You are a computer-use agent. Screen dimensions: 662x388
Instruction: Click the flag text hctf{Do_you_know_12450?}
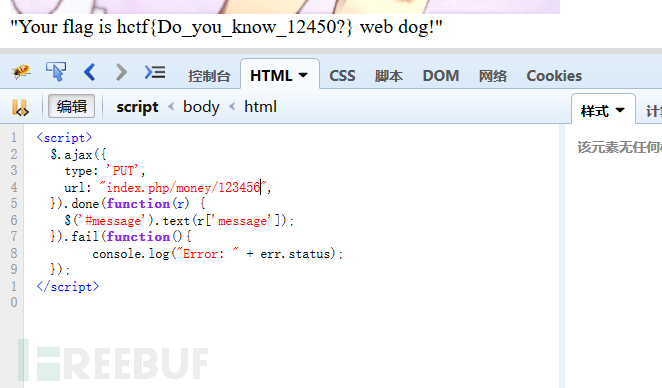tap(234, 27)
